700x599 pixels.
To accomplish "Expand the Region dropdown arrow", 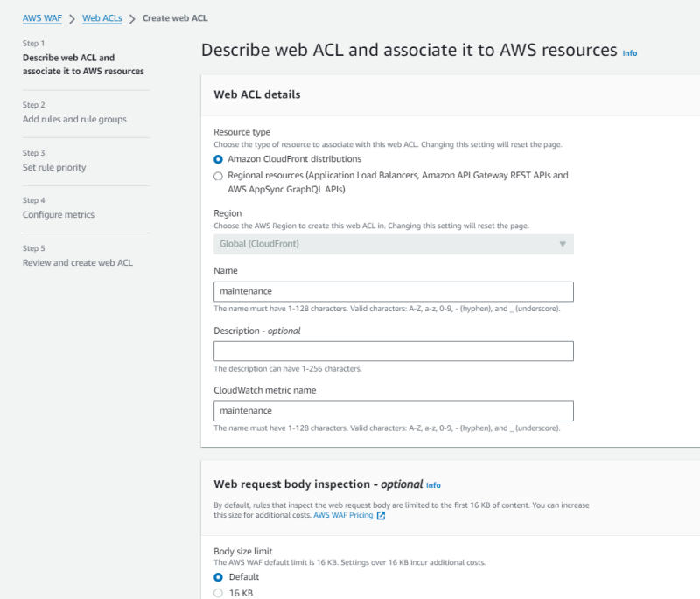I will 563,244.
